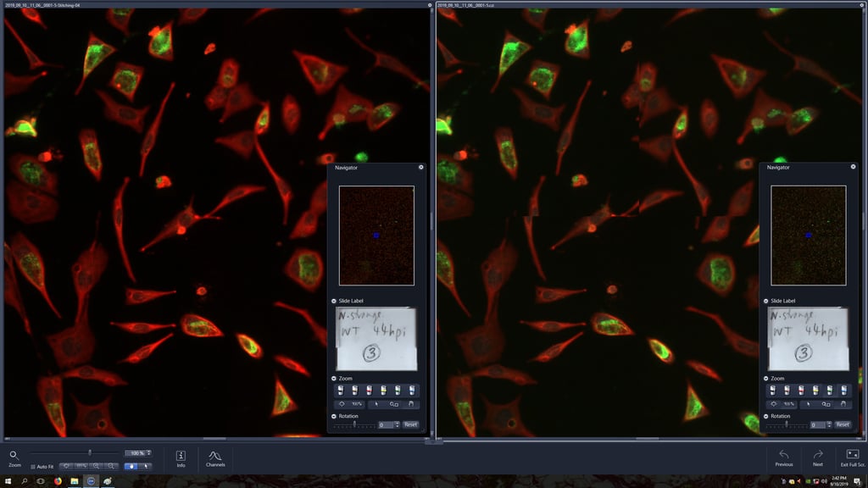
Task: Open File Explorer from the taskbar
Action: click(x=75, y=481)
